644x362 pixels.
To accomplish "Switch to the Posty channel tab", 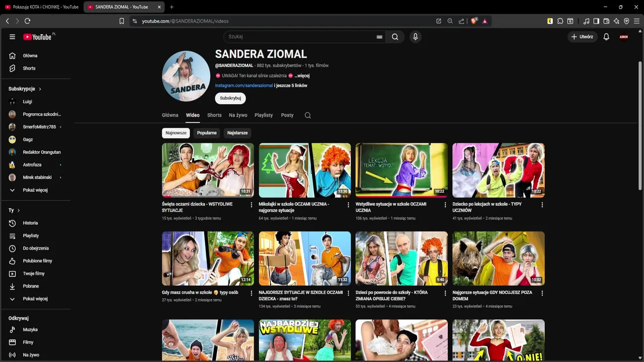I will point(287,115).
